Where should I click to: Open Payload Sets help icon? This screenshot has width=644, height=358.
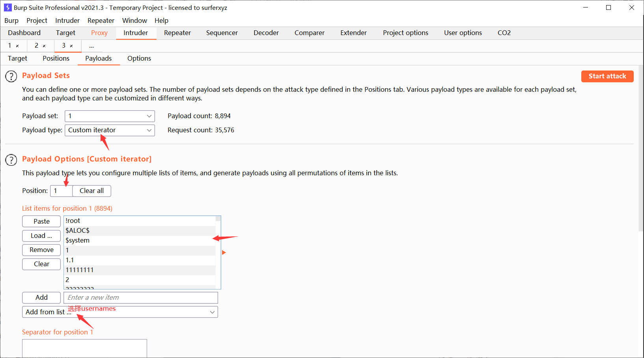[x=11, y=76]
